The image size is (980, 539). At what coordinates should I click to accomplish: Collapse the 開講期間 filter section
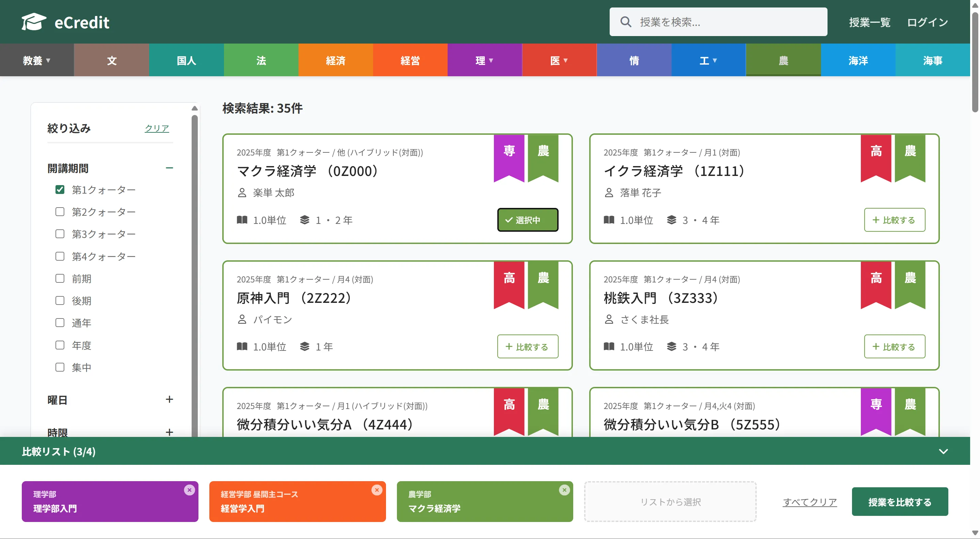coord(170,168)
